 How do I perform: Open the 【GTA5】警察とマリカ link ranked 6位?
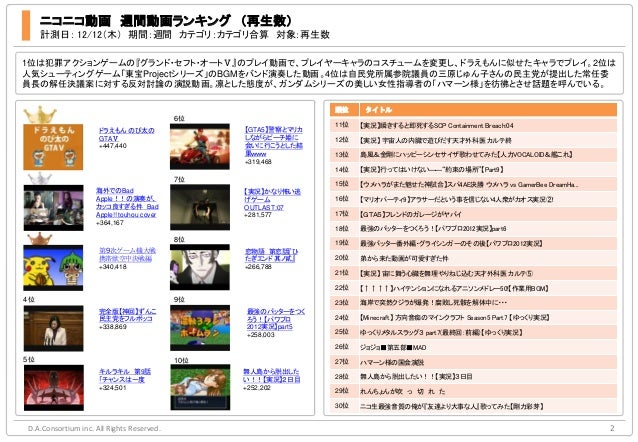pyautogui.click(x=273, y=142)
